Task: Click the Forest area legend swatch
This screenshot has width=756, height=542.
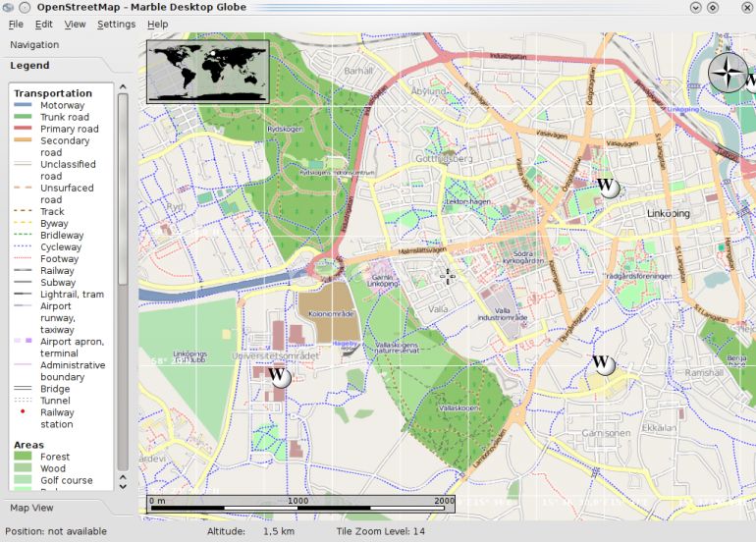Action: click(23, 457)
